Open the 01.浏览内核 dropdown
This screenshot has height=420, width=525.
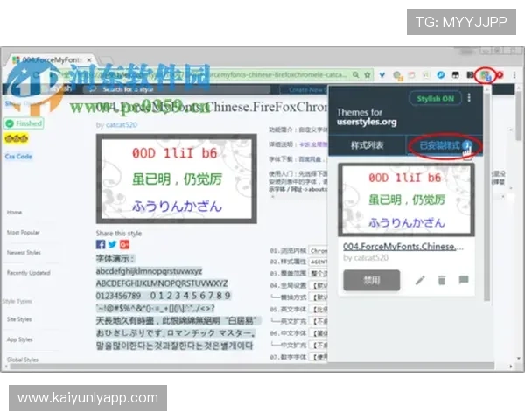318,250
